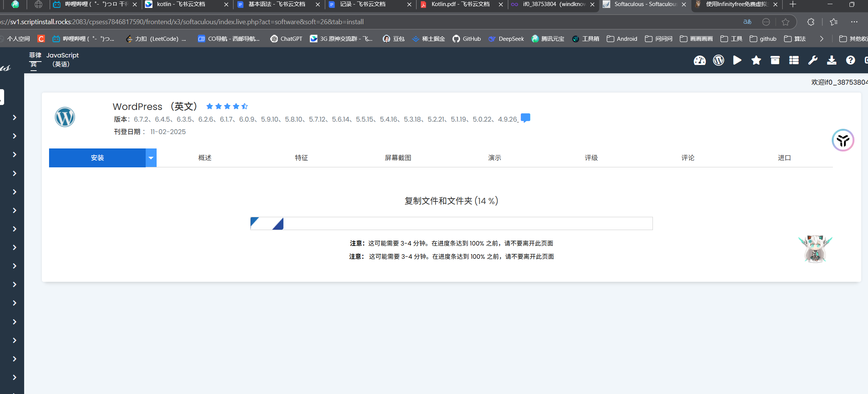Click the WordPress logo beside the title
868x394 pixels.
click(65, 117)
